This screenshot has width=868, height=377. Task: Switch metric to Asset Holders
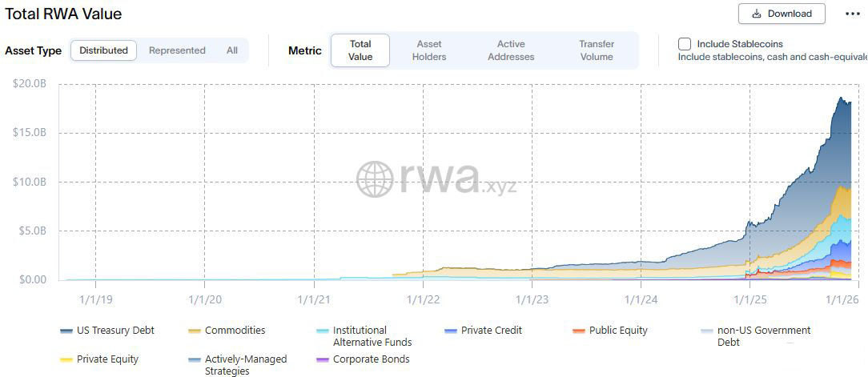pos(429,50)
